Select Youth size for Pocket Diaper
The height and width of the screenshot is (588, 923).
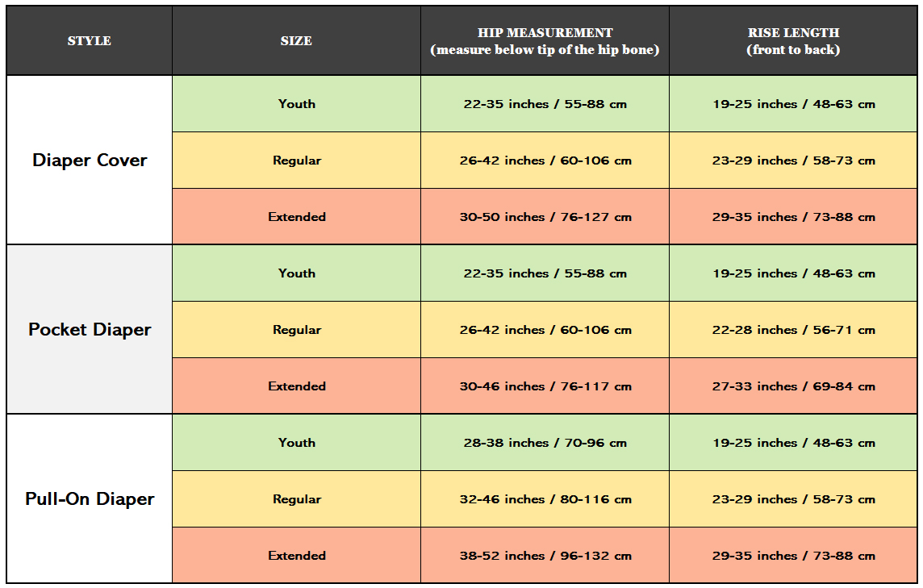click(296, 273)
